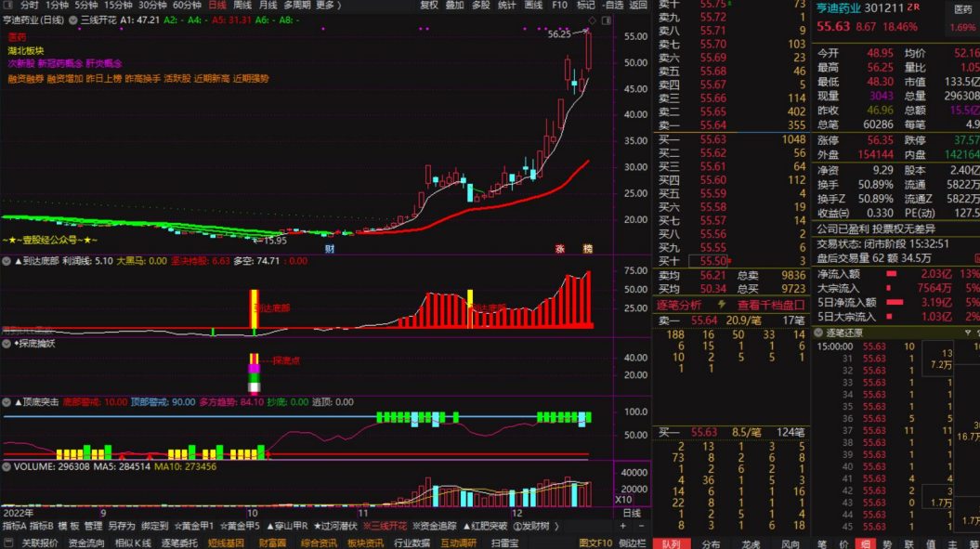Expand the VOLUME indicator panel menu

[x=7, y=466]
